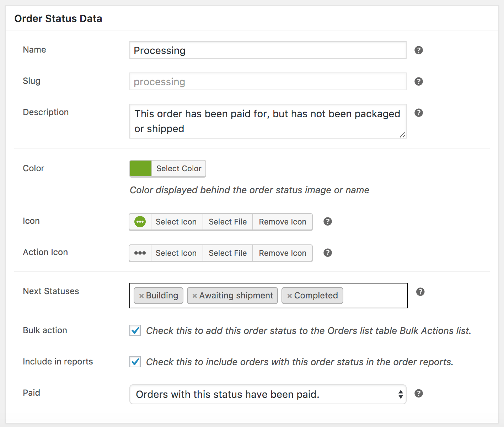The width and height of the screenshot is (504, 427).
Task: Click the Action Icon Select File button
Action: (x=227, y=253)
